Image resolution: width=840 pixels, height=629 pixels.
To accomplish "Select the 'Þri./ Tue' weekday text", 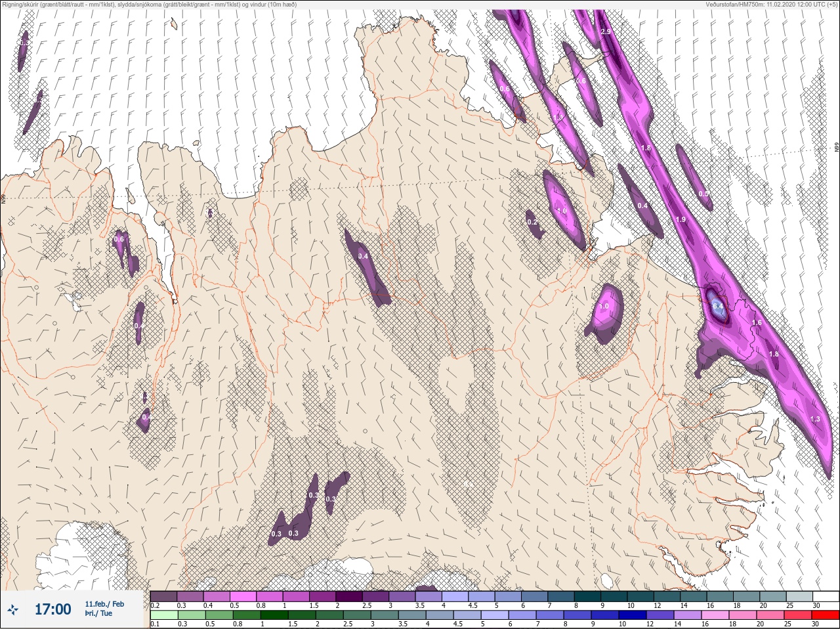I will coord(98,613).
